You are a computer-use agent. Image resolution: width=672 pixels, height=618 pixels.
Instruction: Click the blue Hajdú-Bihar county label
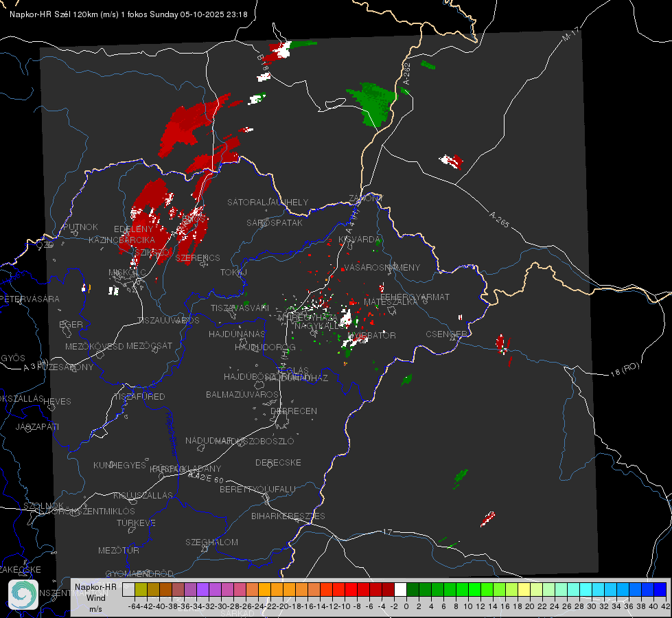tap(171, 434)
